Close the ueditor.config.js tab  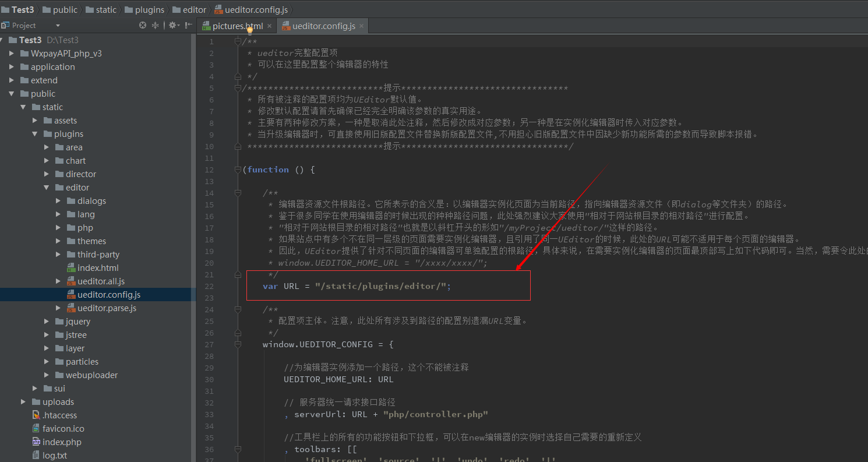pyautogui.click(x=361, y=26)
